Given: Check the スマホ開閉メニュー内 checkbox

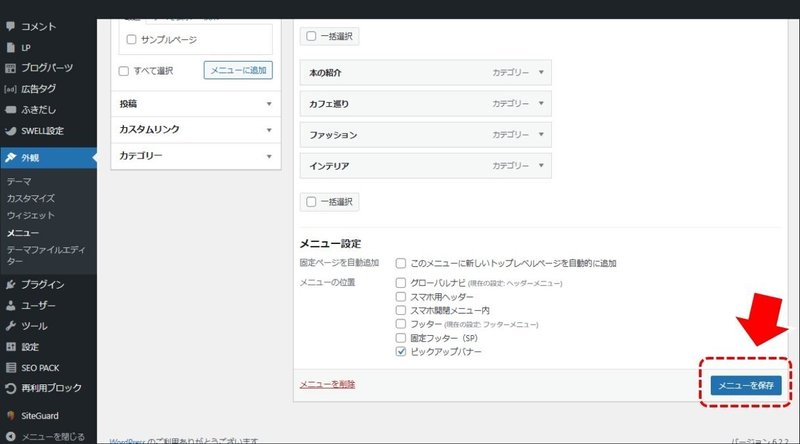Looking at the screenshot, I should 401,310.
